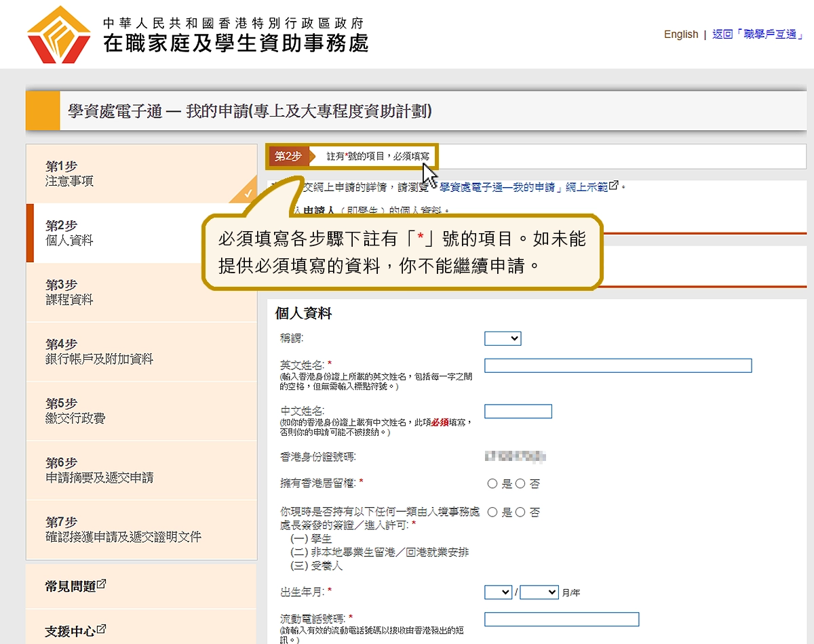Open the 學資處電子通—我的申請 網上示範 link
Screen dimensions: 814x644
coord(524,187)
